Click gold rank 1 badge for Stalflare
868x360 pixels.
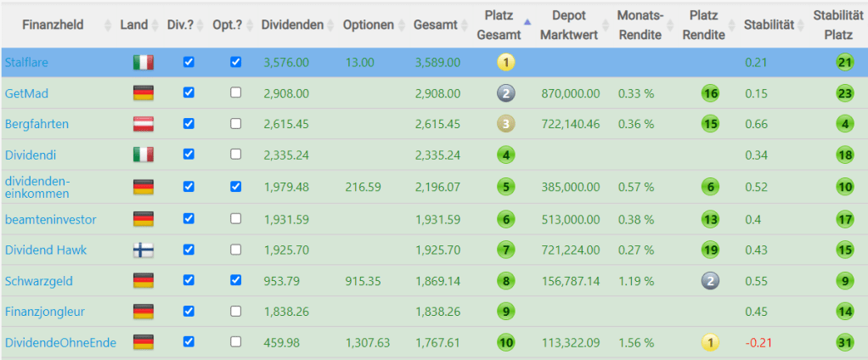click(506, 62)
